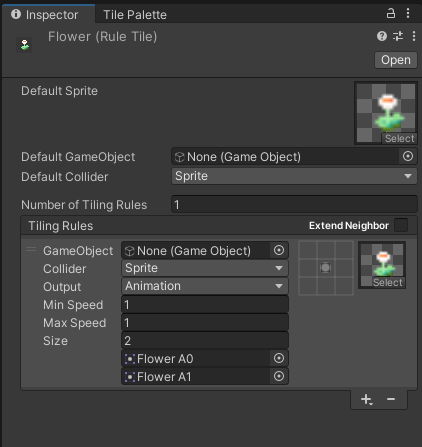422x447 pixels.
Task: Click the top-left cell of the neighbor grid
Action: pos(308,250)
